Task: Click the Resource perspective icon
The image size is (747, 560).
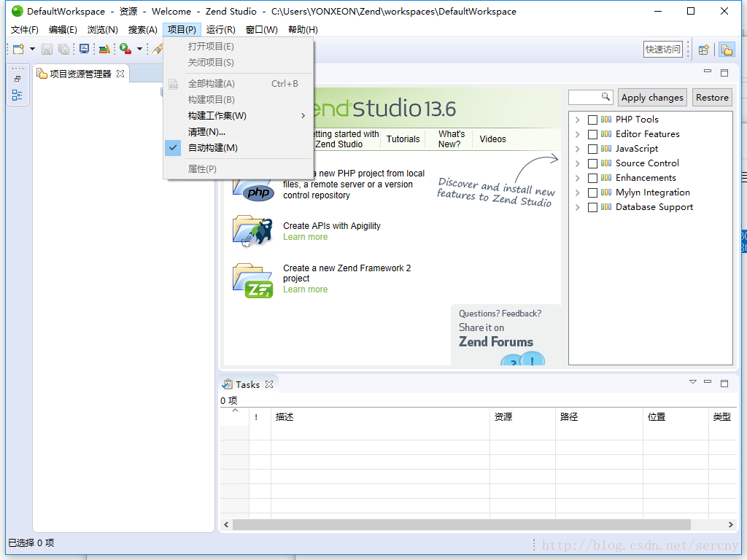Action: point(727,50)
